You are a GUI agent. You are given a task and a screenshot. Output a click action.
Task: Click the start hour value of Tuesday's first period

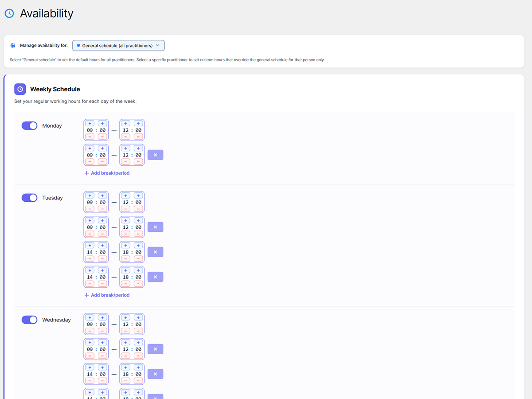[90, 202]
